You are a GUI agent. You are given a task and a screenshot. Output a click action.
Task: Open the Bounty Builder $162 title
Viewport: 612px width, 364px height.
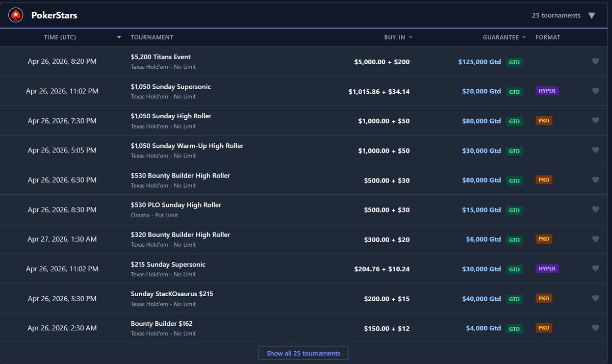[x=162, y=324]
